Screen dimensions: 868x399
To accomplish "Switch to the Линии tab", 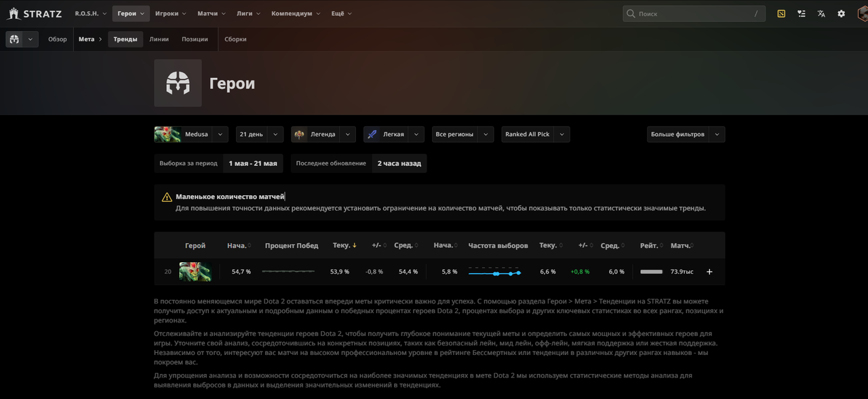I will (x=159, y=39).
